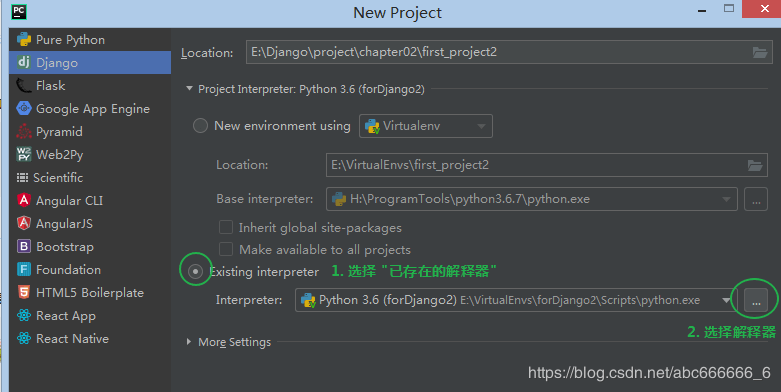Open the existing Interpreter dropdown
781x392 pixels.
click(516, 300)
